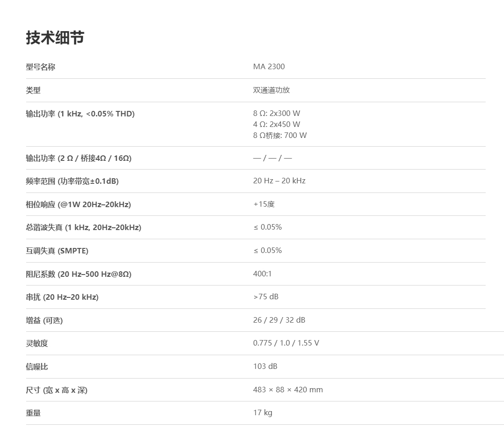Click the 相位响应 label
The width and height of the screenshot is (504, 445).
tap(78, 204)
